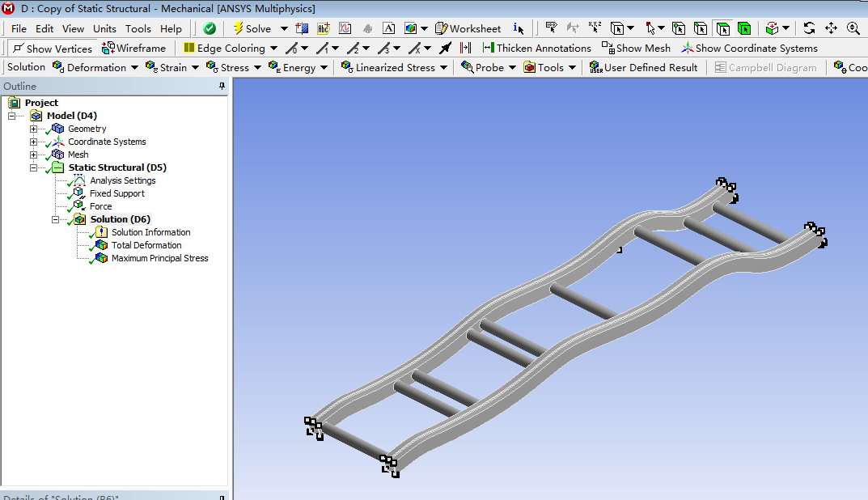Toggle the Body selection filter

[744, 28]
